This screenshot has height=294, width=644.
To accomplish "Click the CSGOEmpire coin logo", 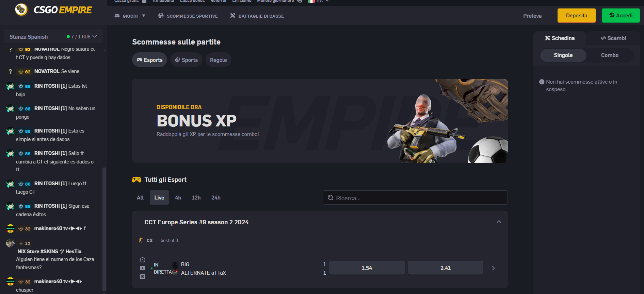I will coord(21,10).
